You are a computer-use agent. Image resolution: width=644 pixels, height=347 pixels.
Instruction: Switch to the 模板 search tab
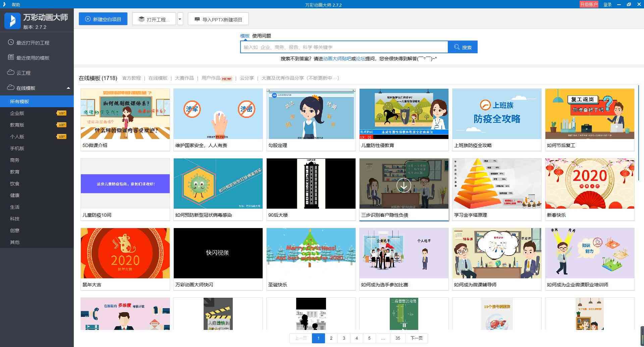point(245,36)
